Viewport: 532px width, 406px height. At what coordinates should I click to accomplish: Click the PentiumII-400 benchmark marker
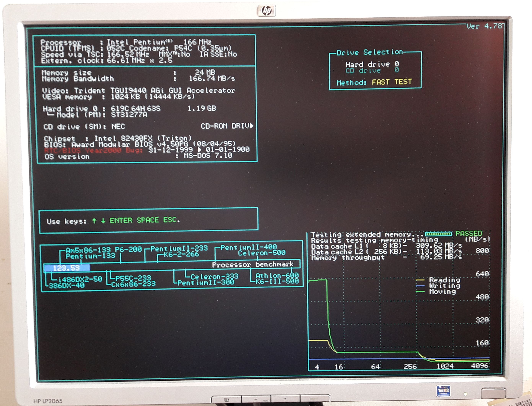pos(249,247)
